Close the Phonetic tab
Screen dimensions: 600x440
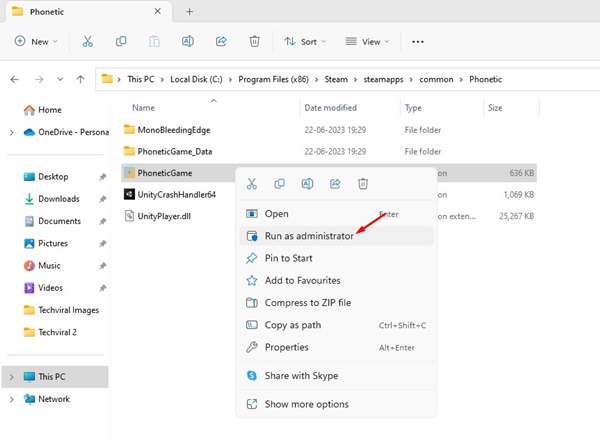(x=157, y=11)
